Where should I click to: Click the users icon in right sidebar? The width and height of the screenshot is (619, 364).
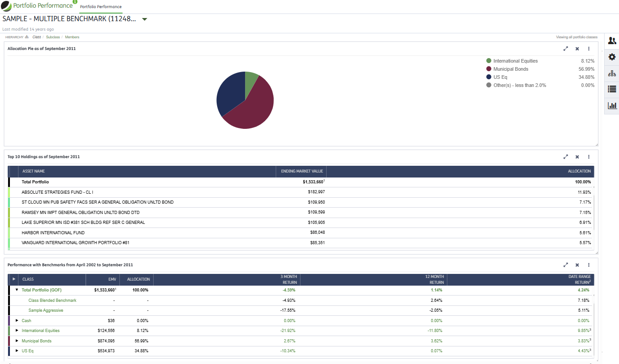click(x=612, y=41)
